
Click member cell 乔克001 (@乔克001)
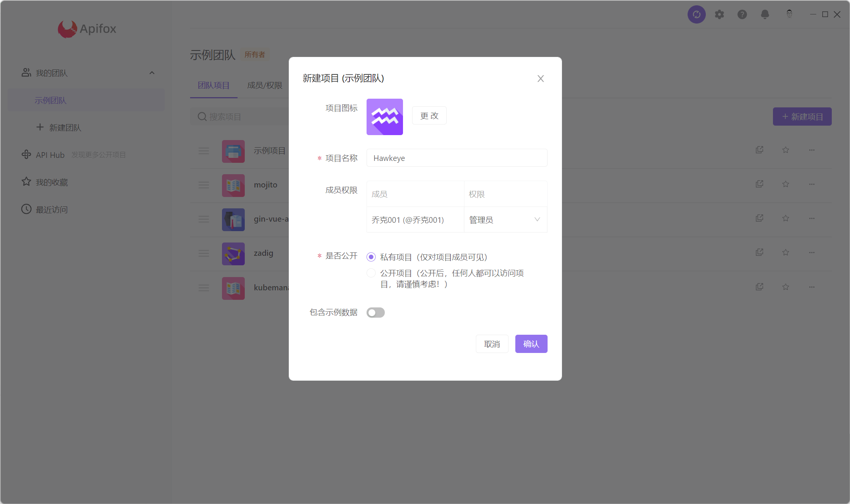416,220
